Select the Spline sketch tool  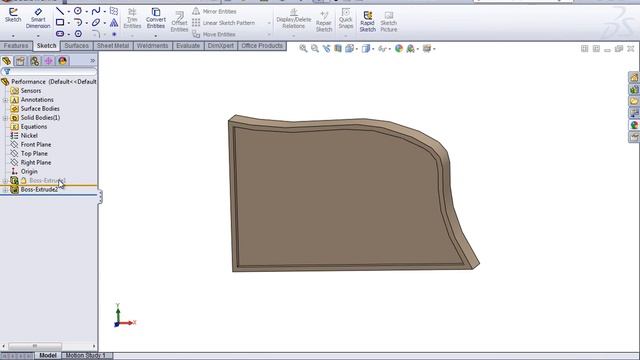coord(96,11)
